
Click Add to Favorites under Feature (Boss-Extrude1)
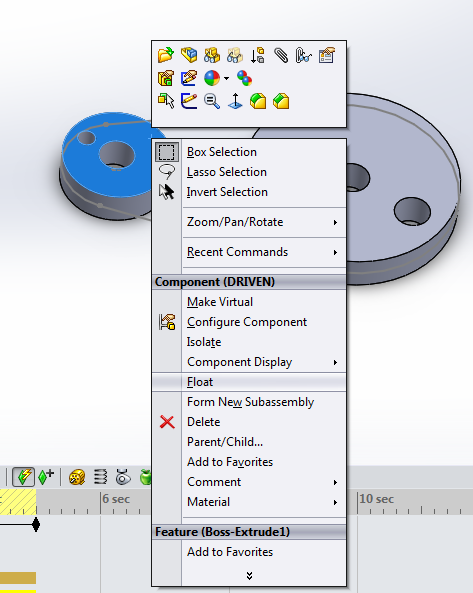pyautogui.click(x=249, y=552)
